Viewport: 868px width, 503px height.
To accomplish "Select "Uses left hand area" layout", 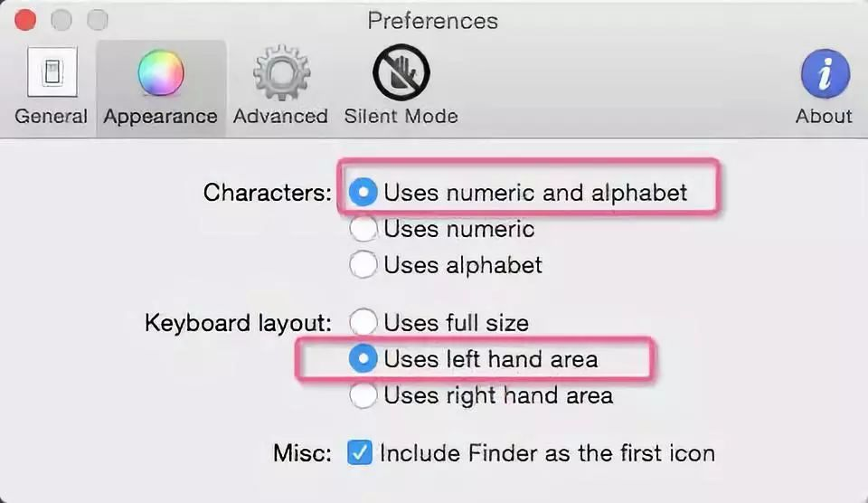I will point(363,359).
